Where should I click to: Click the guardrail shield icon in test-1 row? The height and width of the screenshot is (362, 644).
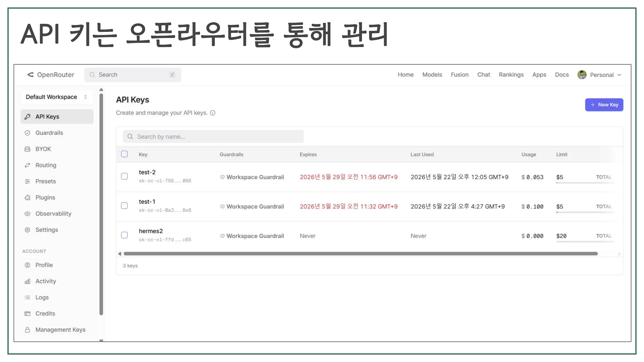[222, 207]
